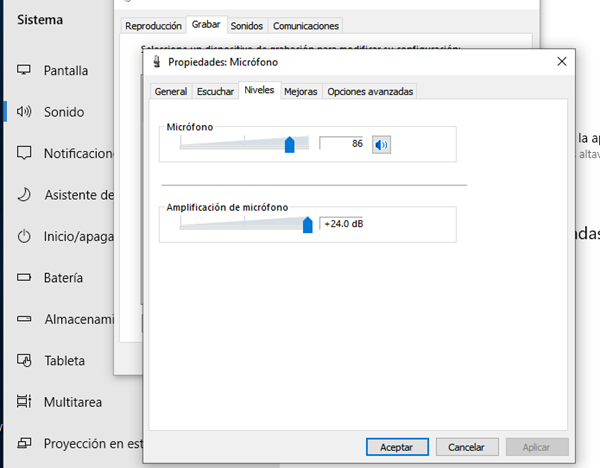Select Sonido in the Settings sidebar
Viewport: 600px width, 468px height.
(x=64, y=112)
